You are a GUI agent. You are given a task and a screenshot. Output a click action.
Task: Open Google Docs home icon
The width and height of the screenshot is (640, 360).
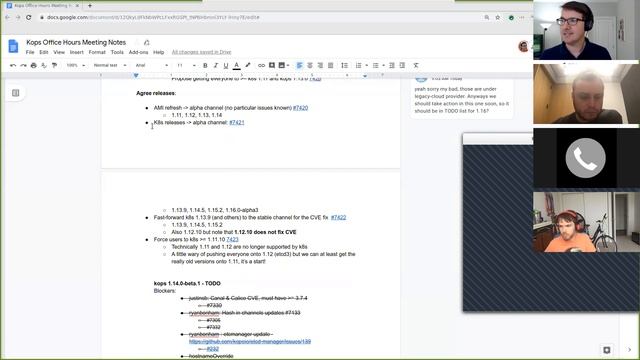13,46
